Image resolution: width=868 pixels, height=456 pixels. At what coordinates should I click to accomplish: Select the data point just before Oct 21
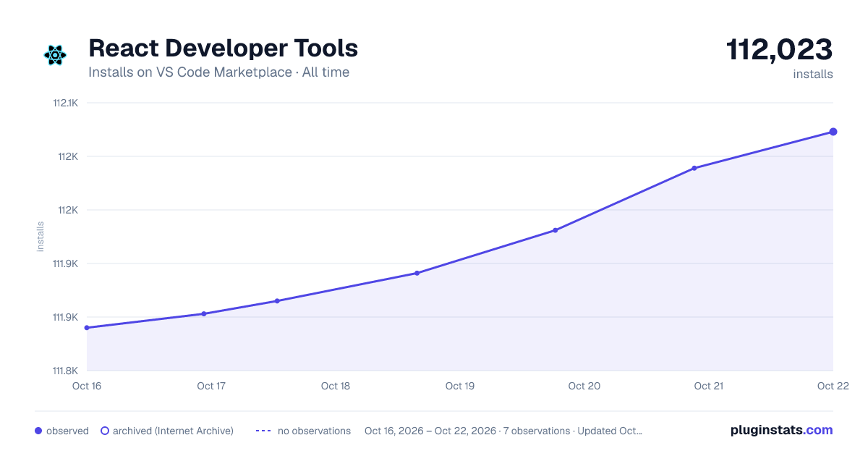point(694,168)
